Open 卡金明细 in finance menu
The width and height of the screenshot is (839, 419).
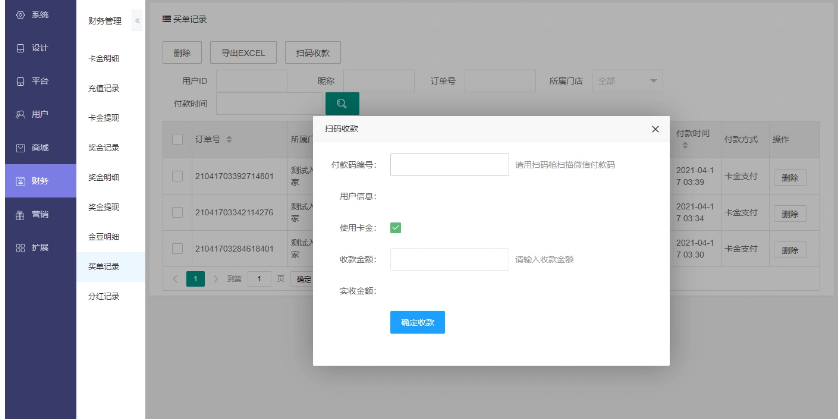click(x=103, y=58)
